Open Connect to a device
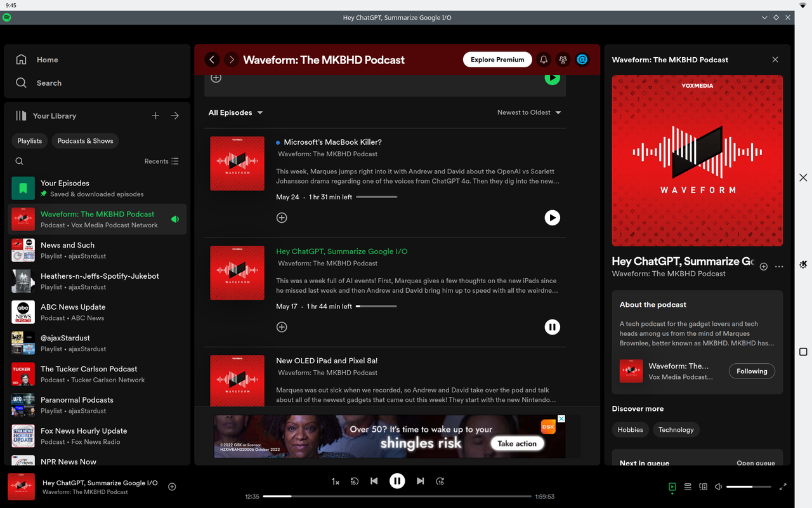The height and width of the screenshot is (508, 812). click(703, 487)
